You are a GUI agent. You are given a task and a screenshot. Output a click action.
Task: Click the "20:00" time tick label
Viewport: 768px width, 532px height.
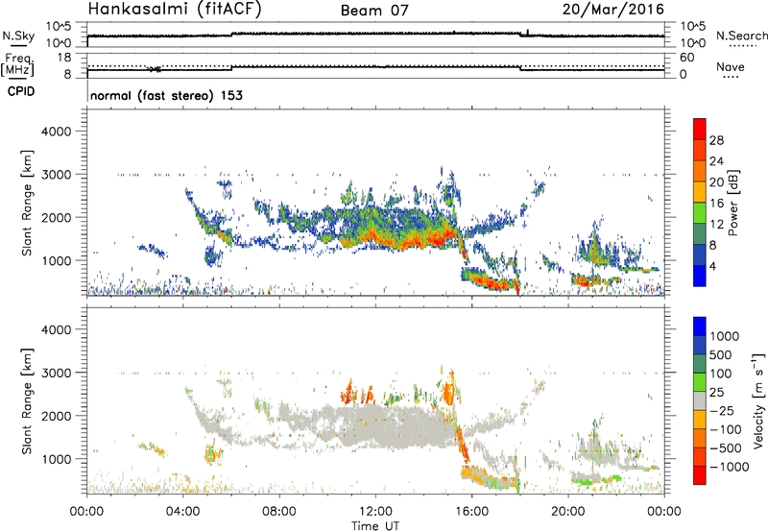pos(568,512)
